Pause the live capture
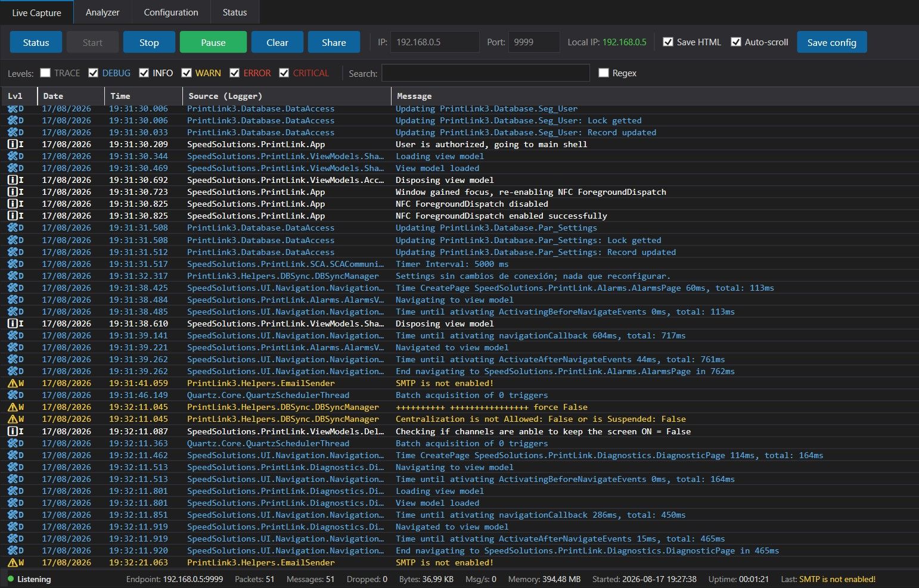Screen dimensions: 919x588 tap(213, 42)
